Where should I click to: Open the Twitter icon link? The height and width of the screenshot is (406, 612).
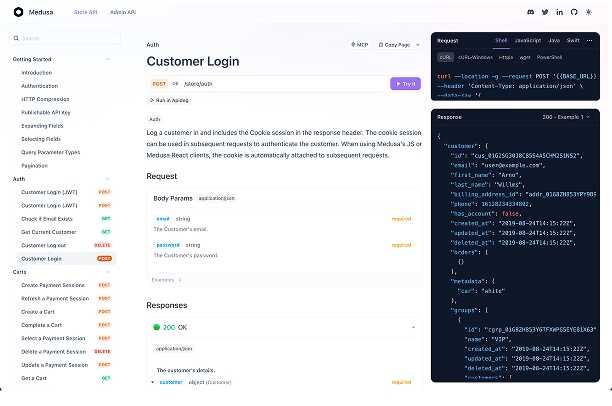point(544,12)
